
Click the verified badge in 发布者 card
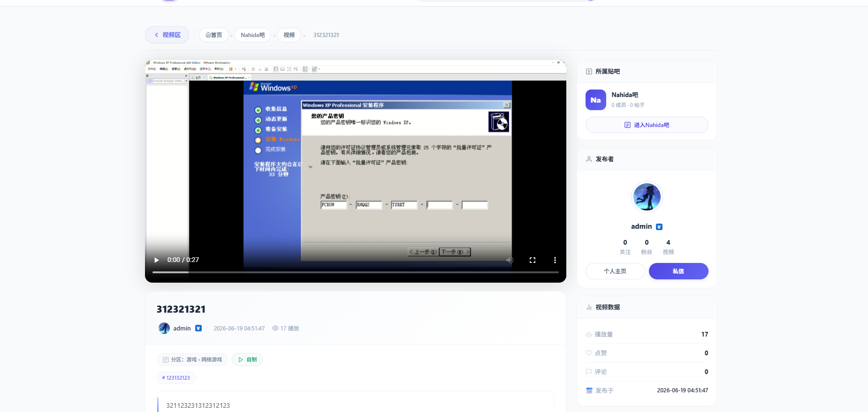tap(659, 227)
